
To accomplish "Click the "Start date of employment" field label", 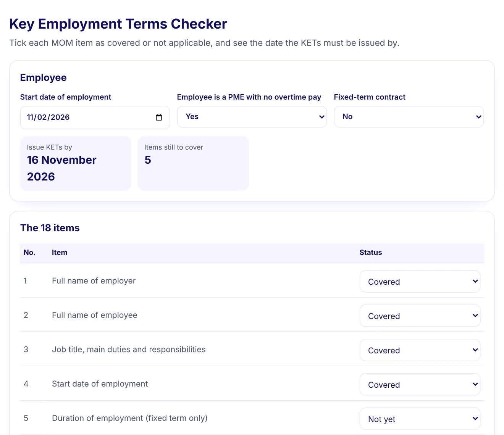I will [x=66, y=97].
